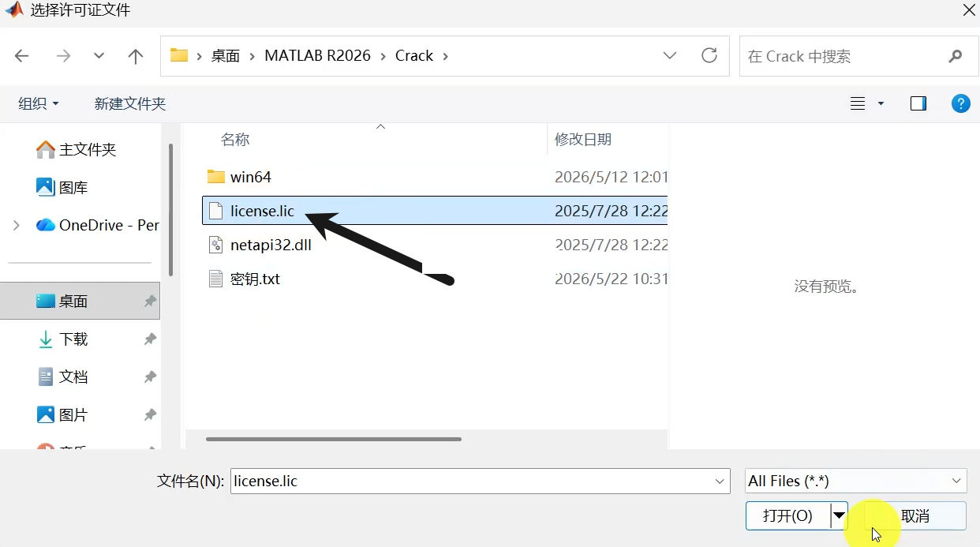980x547 pixels.
Task: Select 图片 in the sidebar
Action: click(63, 414)
